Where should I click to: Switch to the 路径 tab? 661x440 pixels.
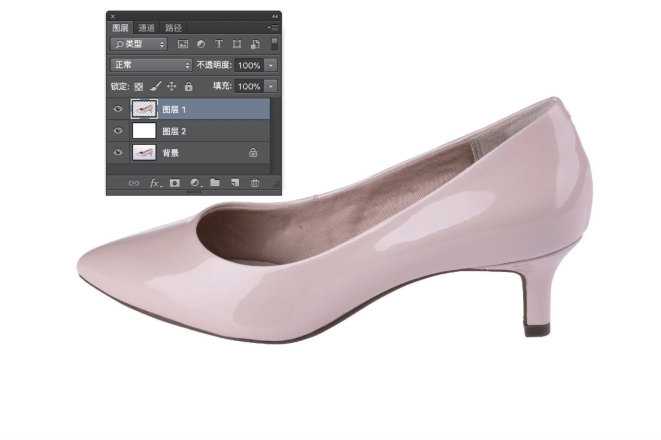tap(173, 28)
